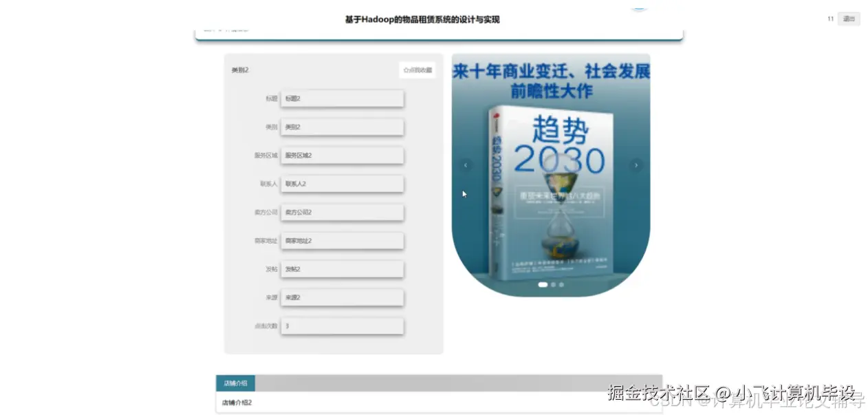The width and height of the screenshot is (868, 415).
Task: Switch to the 店铺介绍 tab
Action: 236,383
